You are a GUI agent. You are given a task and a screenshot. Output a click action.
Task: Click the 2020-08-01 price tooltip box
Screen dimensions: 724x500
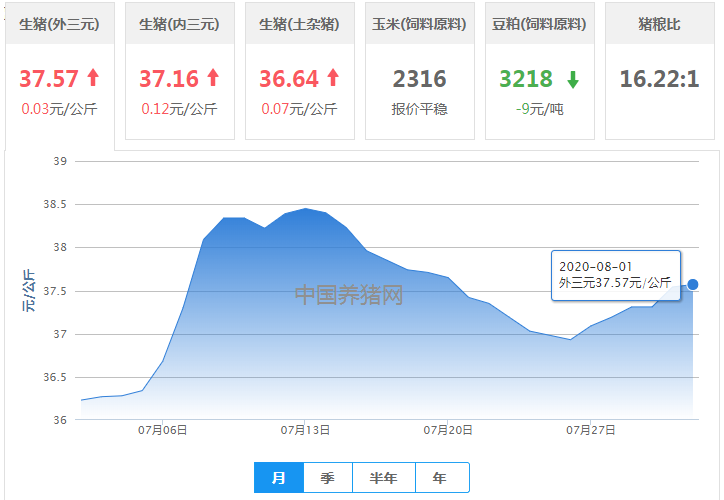point(615,275)
